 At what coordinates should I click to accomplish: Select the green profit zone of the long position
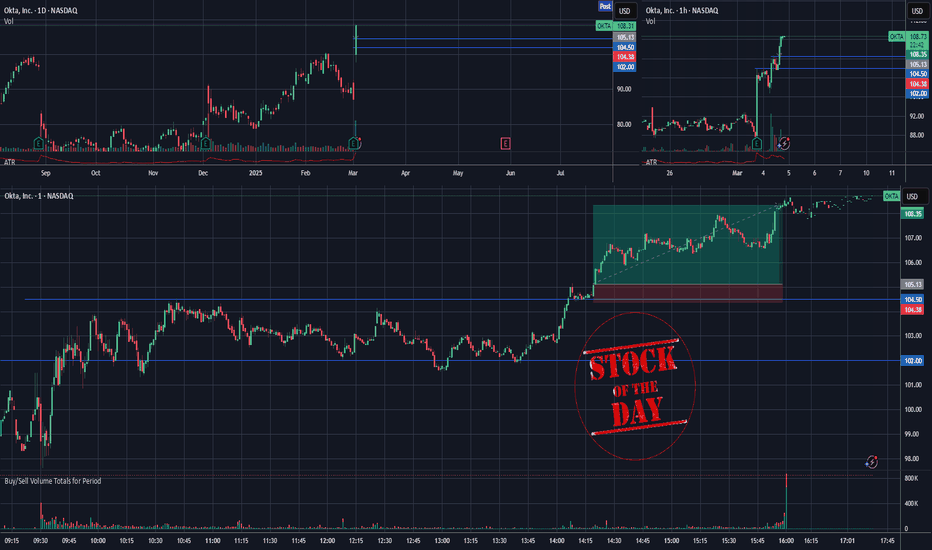pyautogui.click(x=688, y=244)
